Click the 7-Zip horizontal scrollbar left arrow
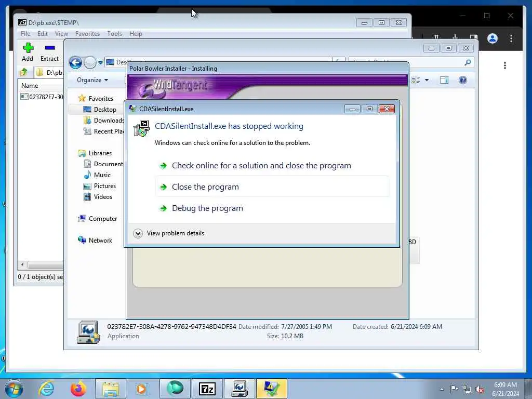The height and width of the screenshot is (399, 532). click(x=22, y=264)
